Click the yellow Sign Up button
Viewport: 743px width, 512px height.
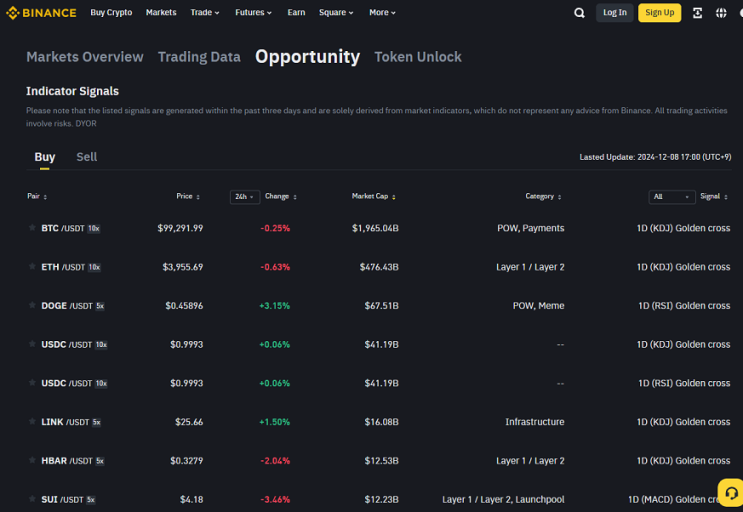point(660,13)
